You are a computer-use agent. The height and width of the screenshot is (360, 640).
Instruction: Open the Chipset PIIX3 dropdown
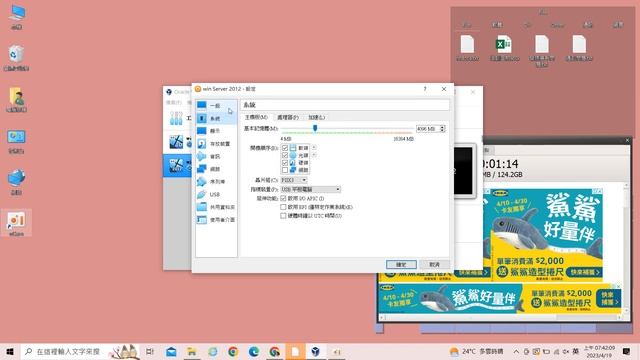[294, 180]
